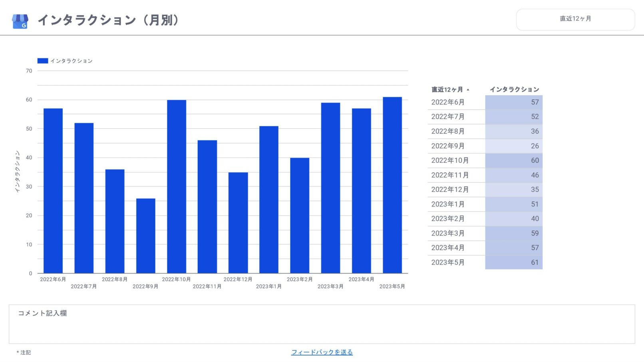This screenshot has width=644, height=362.
Task: Select the 2023年1月 bar in chart
Action: [269, 200]
